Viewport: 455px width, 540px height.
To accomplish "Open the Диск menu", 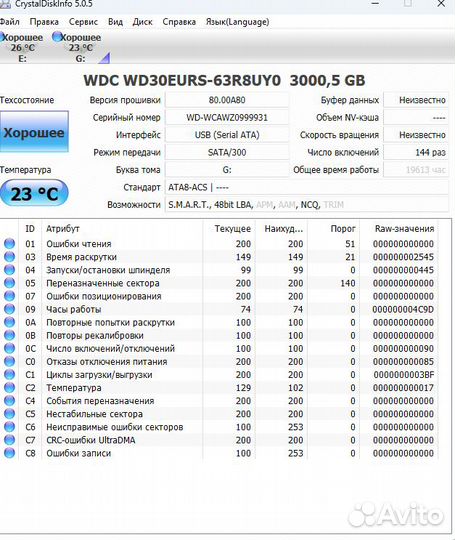I will (143, 22).
